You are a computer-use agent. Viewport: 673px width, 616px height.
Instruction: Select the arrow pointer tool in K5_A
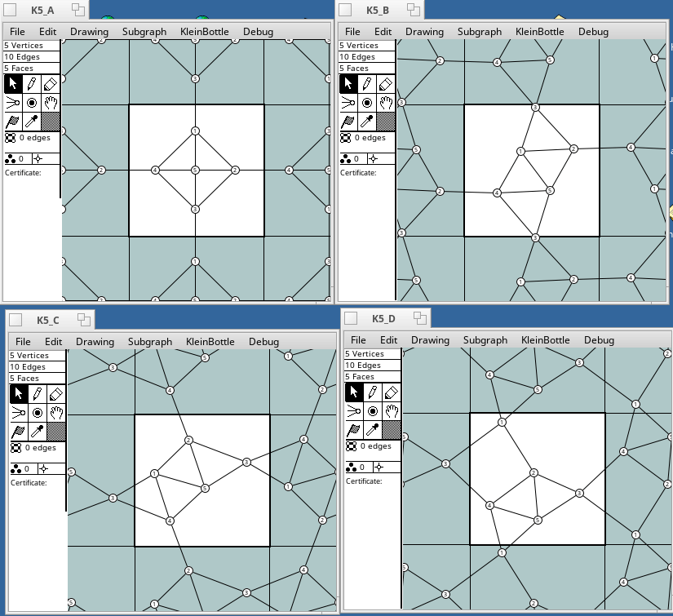(13, 83)
